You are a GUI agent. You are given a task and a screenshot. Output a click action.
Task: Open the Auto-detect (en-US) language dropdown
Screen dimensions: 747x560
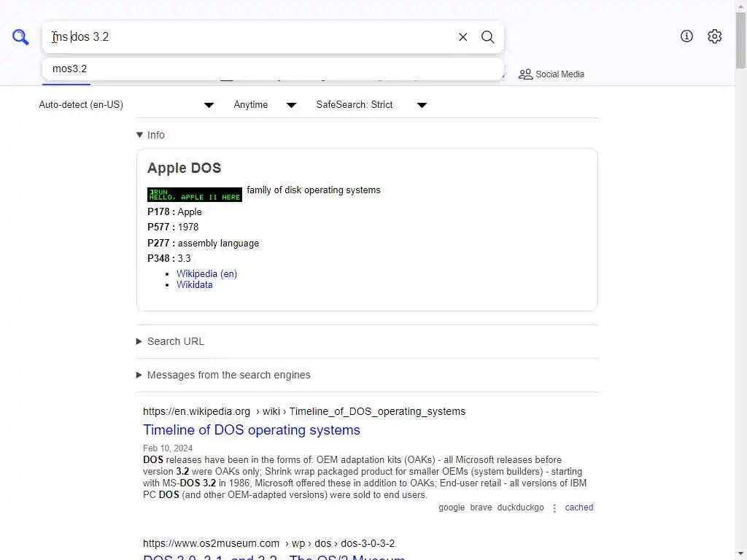pyautogui.click(x=127, y=105)
